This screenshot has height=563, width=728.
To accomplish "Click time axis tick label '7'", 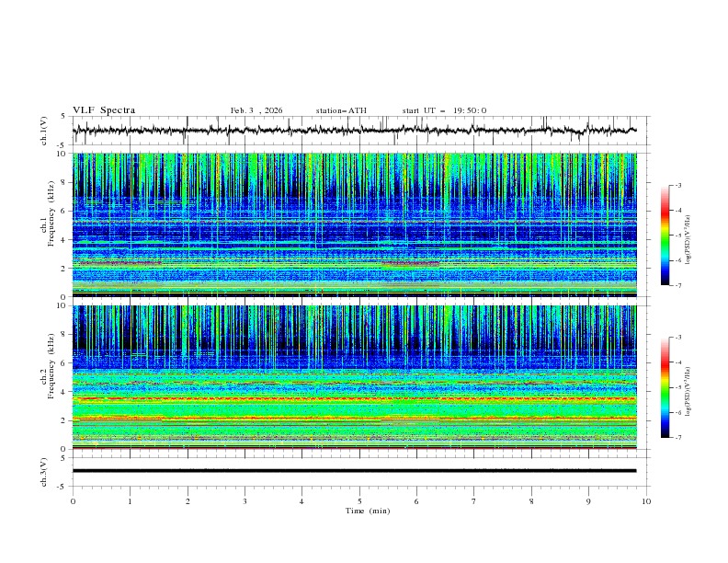I will click(x=474, y=501).
